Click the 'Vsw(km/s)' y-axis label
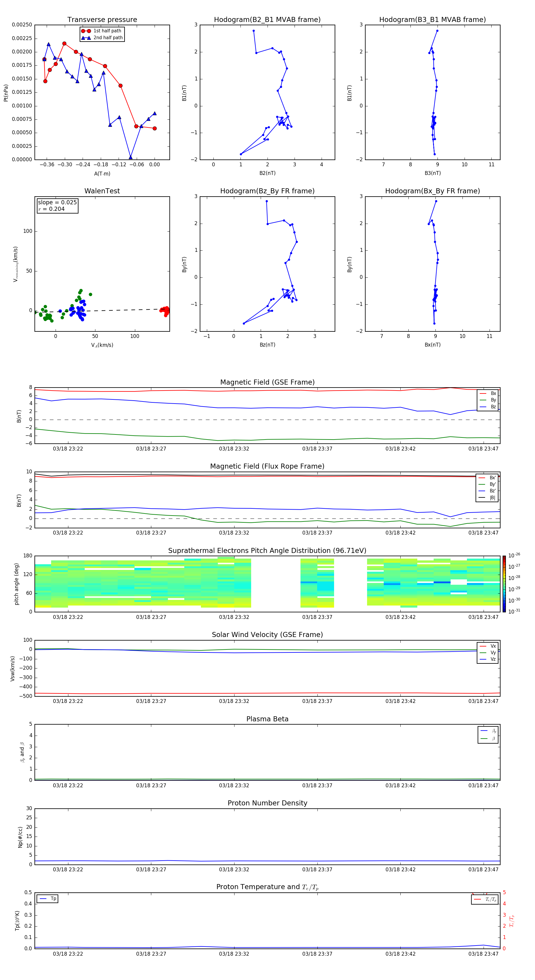The height and width of the screenshot is (980, 535). [12, 668]
